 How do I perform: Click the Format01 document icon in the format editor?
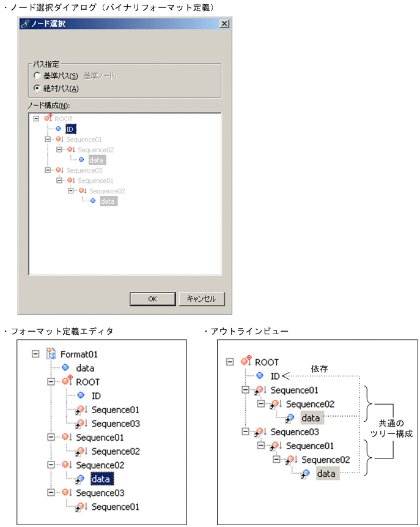click(x=50, y=354)
